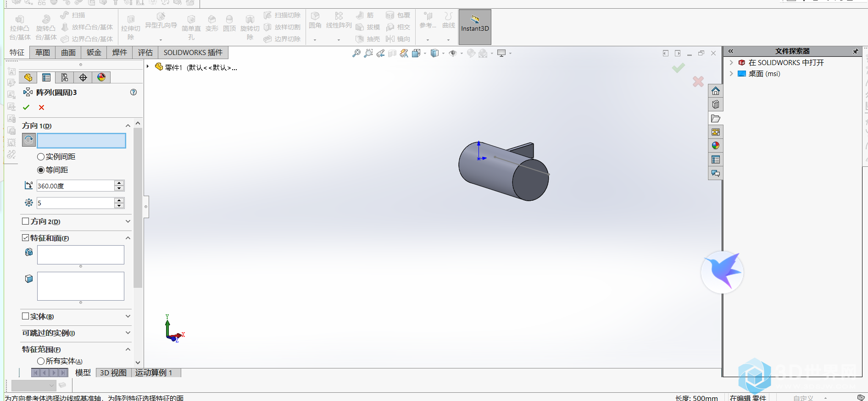Screen dimensions: 868x401
Task: Open the 评估 ribbon tab
Action: (145, 53)
